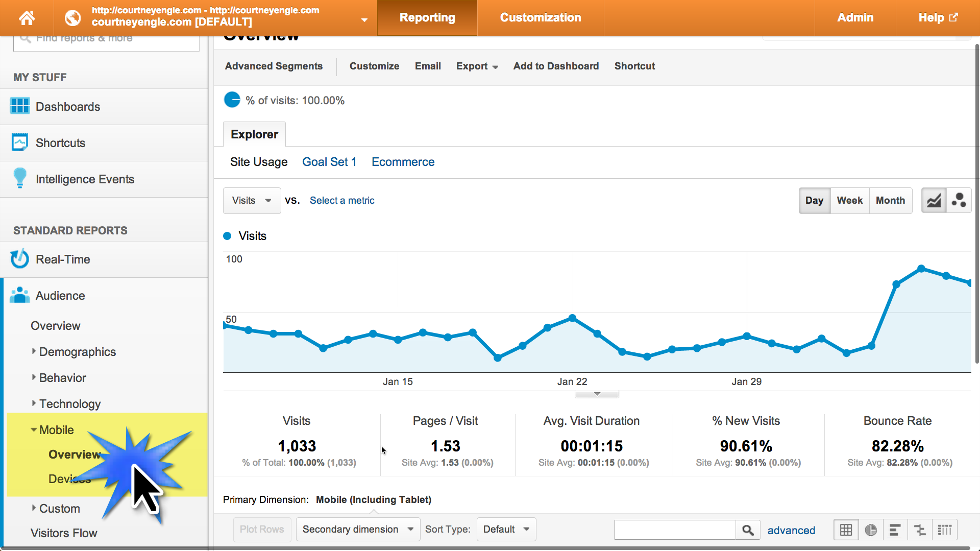Viewport: 980px width, 551px height.
Task: Select the comparison view icon
Action: 920,530
